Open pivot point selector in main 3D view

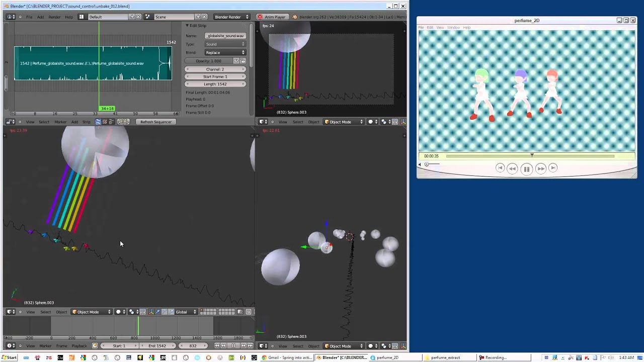pos(133,312)
